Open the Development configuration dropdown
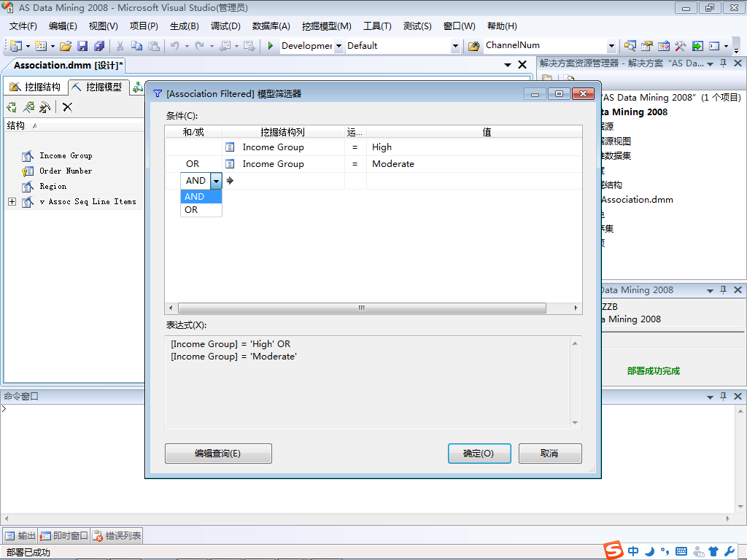The image size is (747, 560). point(338,46)
